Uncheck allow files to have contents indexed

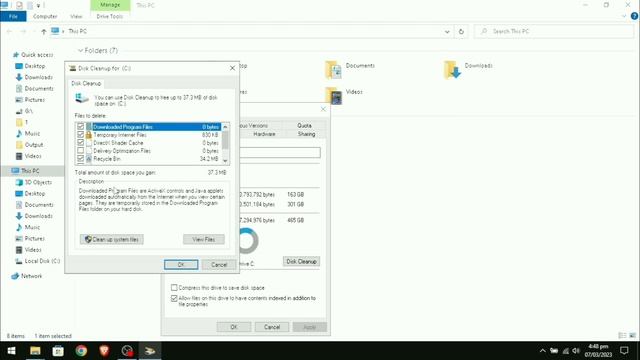174,299
